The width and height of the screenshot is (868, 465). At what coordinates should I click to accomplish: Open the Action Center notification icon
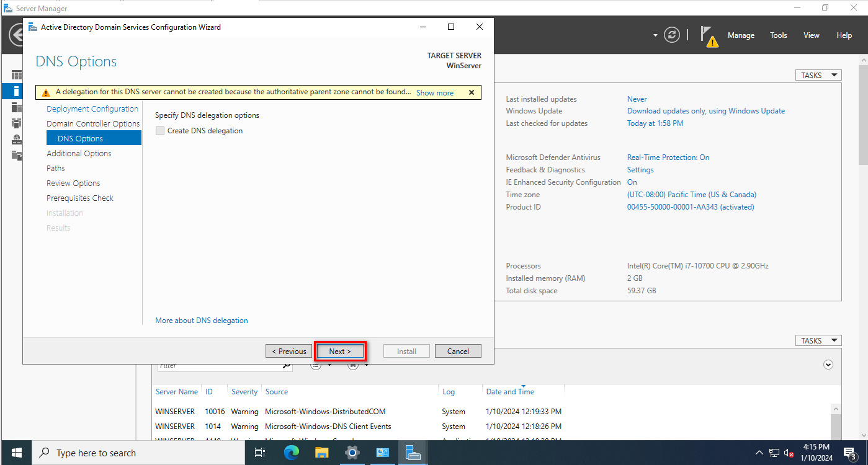[x=850, y=453]
